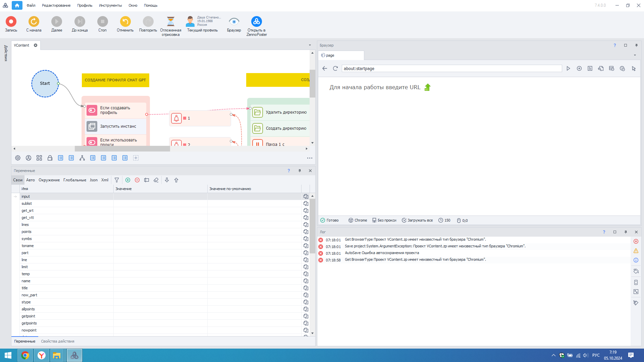Click the horizontal canvas scrollbar thumb
644x362 pixels.
point(122,149)
